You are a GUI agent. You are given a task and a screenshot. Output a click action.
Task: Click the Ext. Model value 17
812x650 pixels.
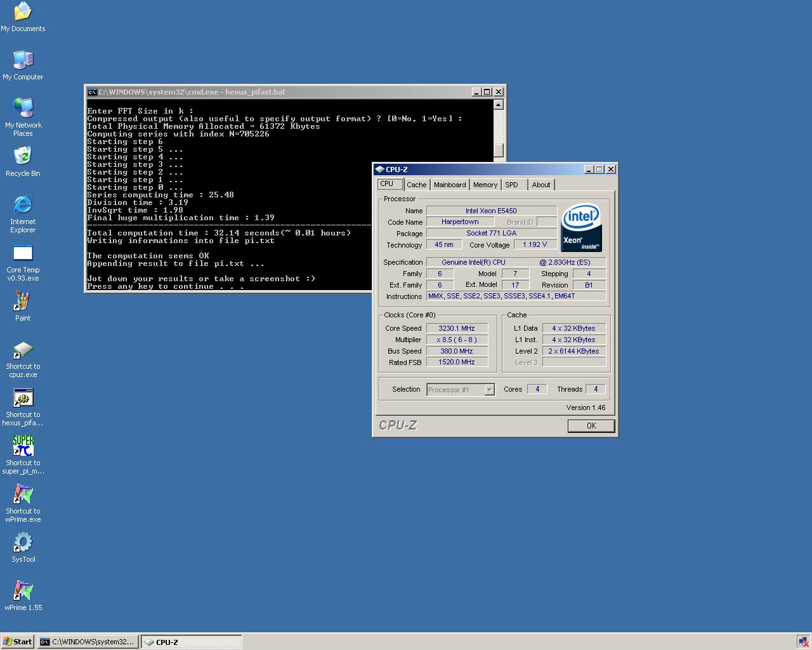[x=515, y=285]
